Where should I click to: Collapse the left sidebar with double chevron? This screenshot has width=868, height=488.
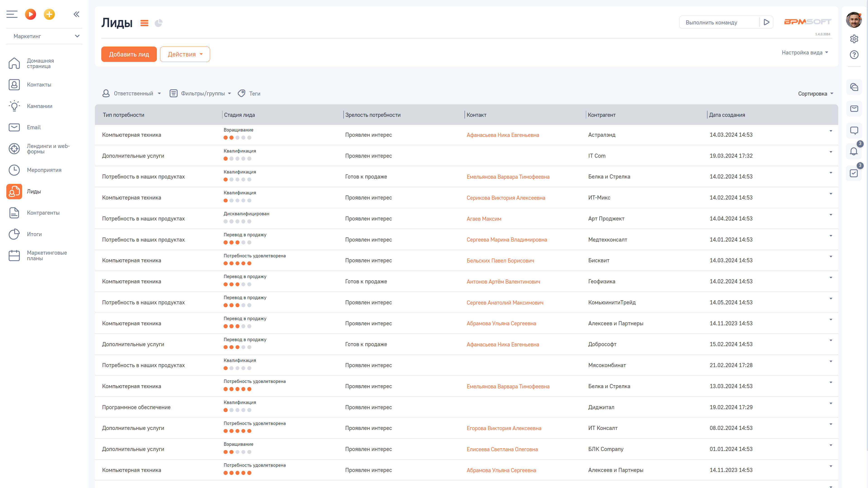76,14
